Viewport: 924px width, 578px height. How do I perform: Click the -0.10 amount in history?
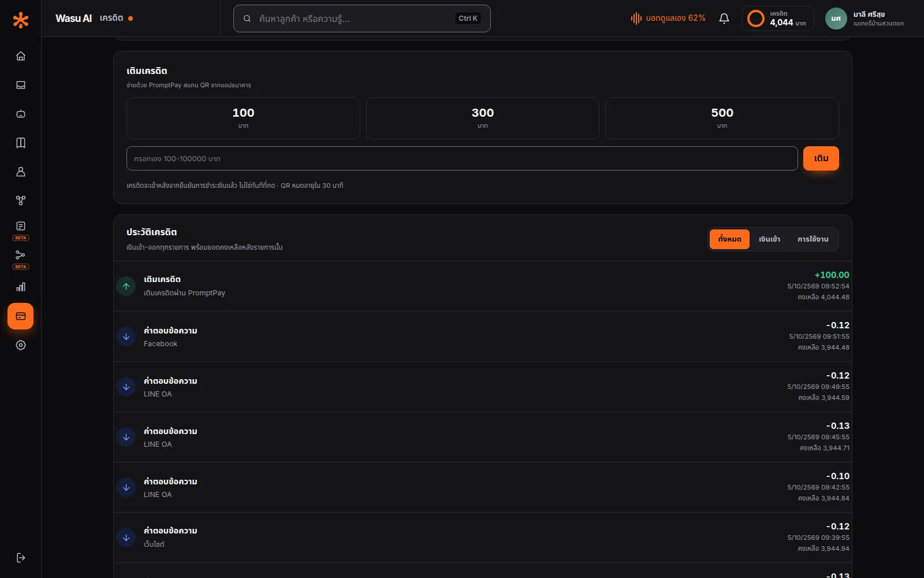click(838, 476)
